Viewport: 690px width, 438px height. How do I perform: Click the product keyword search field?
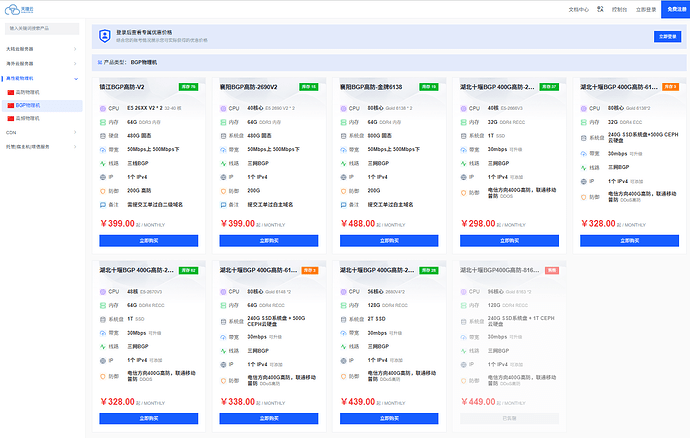click(42, 29)
